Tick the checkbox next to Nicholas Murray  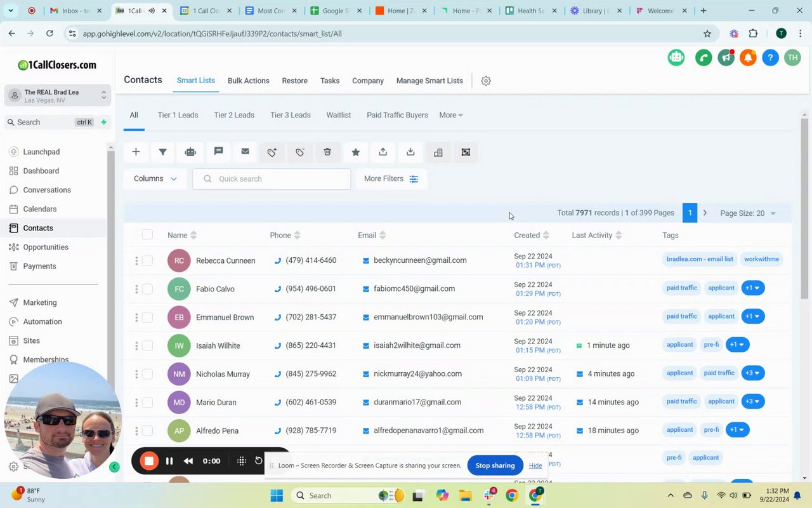147,374
